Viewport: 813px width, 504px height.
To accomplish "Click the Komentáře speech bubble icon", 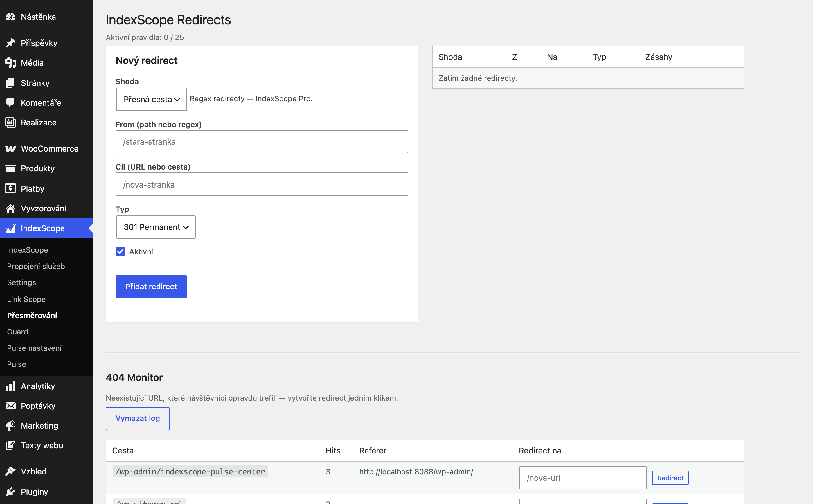I will pyautogui.click(x=10, y=103).
